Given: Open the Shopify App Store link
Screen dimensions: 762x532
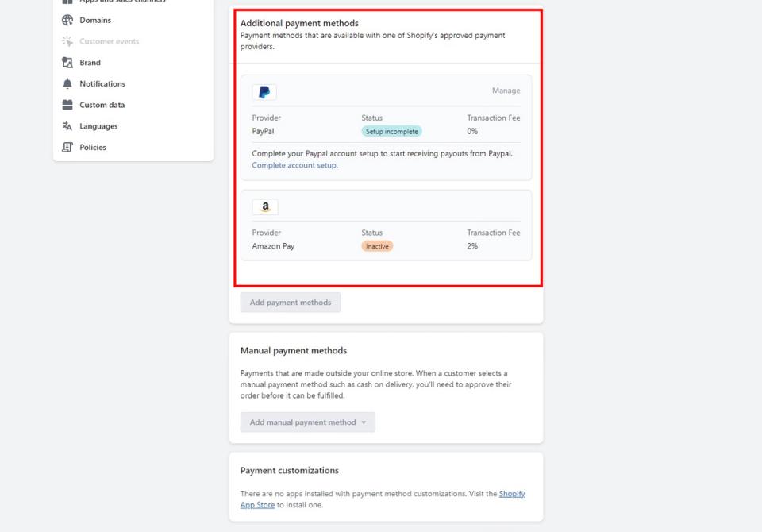Looking at the screenshot, I should tap(512, 494).
